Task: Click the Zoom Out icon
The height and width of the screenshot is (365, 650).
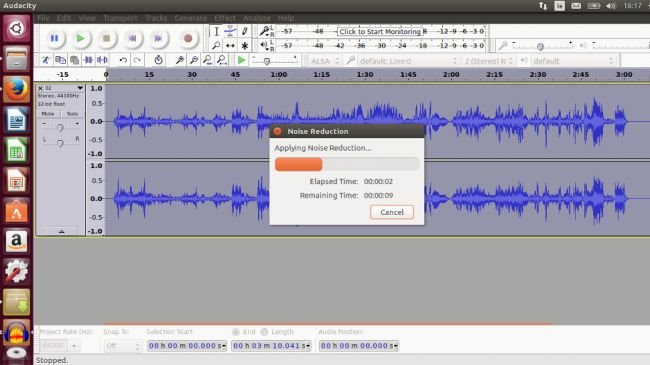Action: pyautogui.click(x=194, y=60)
